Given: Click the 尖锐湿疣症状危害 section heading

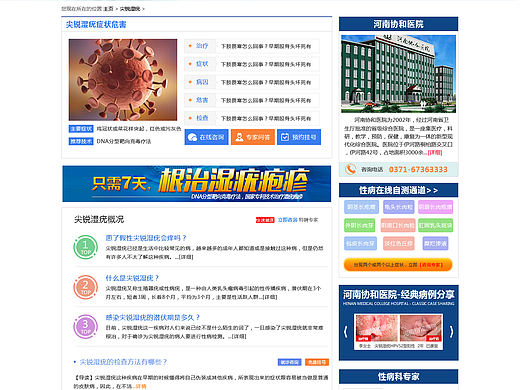Looking at the screenshot, I should point(96,24).
